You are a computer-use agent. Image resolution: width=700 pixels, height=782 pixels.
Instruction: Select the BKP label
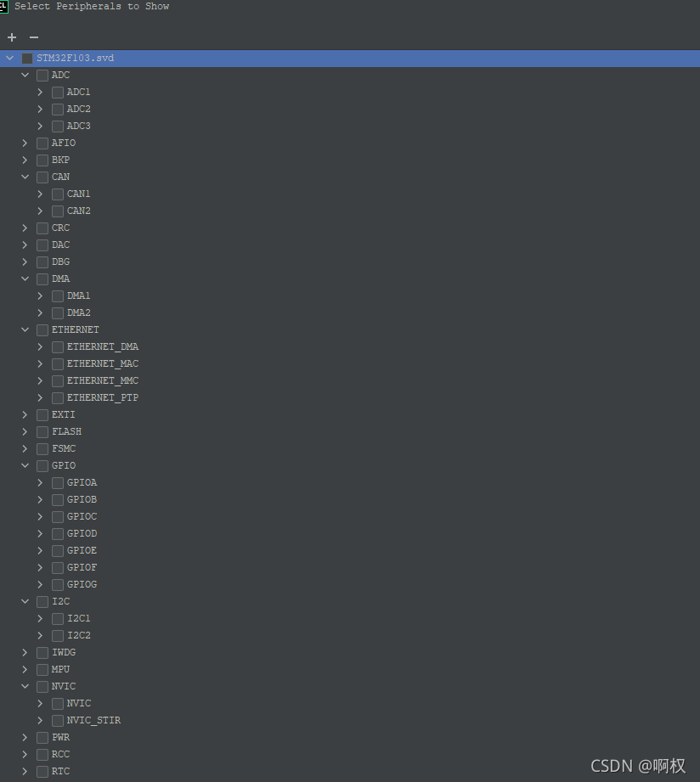tap(61, 160)
